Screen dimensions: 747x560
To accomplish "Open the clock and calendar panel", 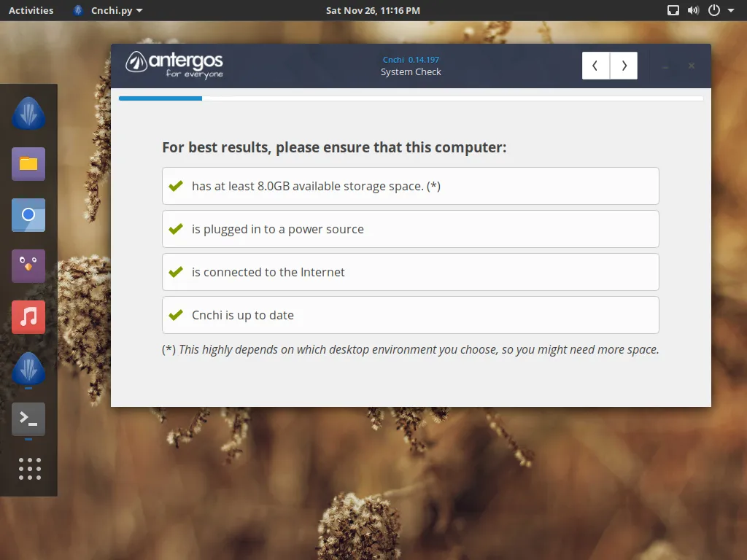I will 373,10.
